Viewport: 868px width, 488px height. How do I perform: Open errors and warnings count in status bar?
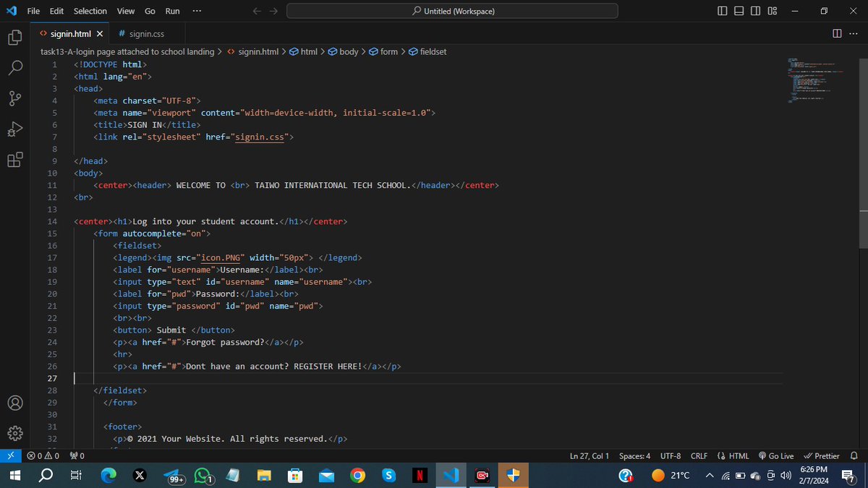43,456
